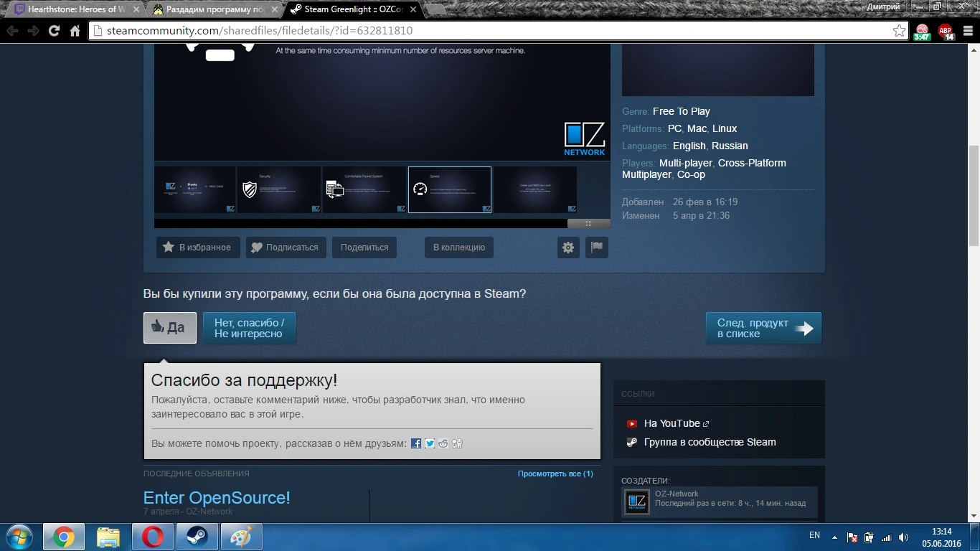Open the red timer extension showing 3:47

922,32
